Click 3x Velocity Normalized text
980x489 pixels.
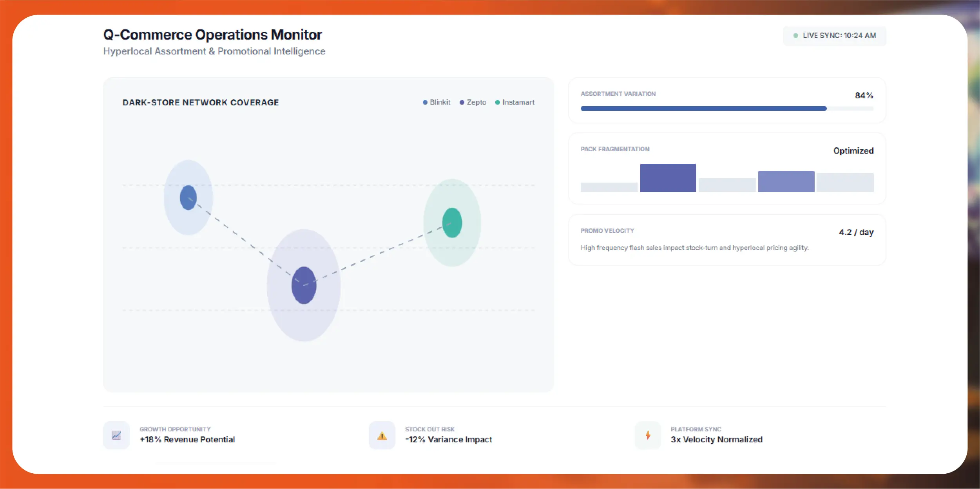[x=717, y=440]
